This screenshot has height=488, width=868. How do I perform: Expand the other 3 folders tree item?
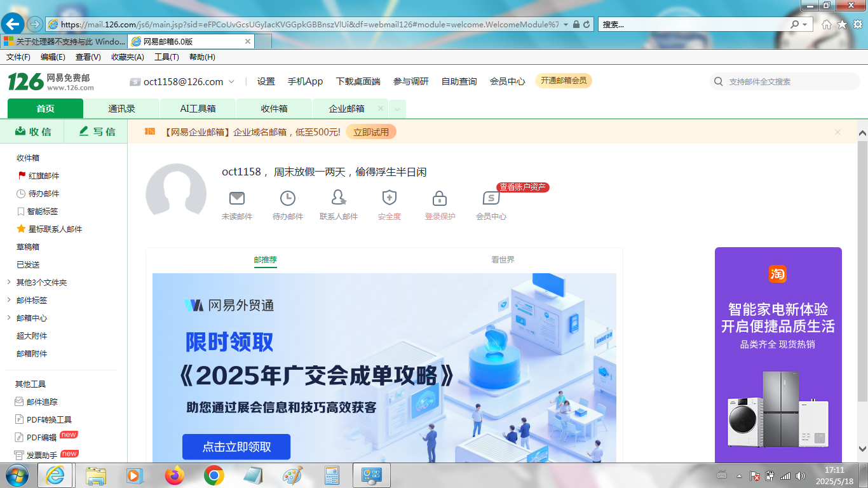click(x=8, y=282)
